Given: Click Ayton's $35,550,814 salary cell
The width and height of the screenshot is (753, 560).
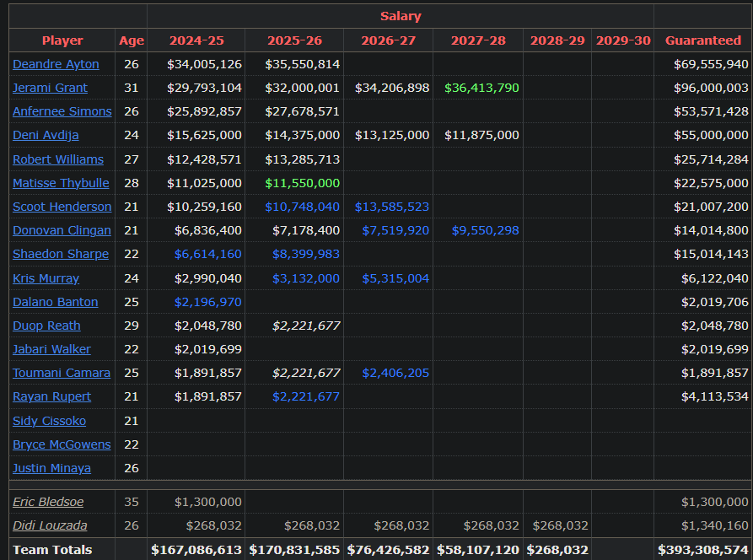Looking at the screenshot, I should point(302,64).
